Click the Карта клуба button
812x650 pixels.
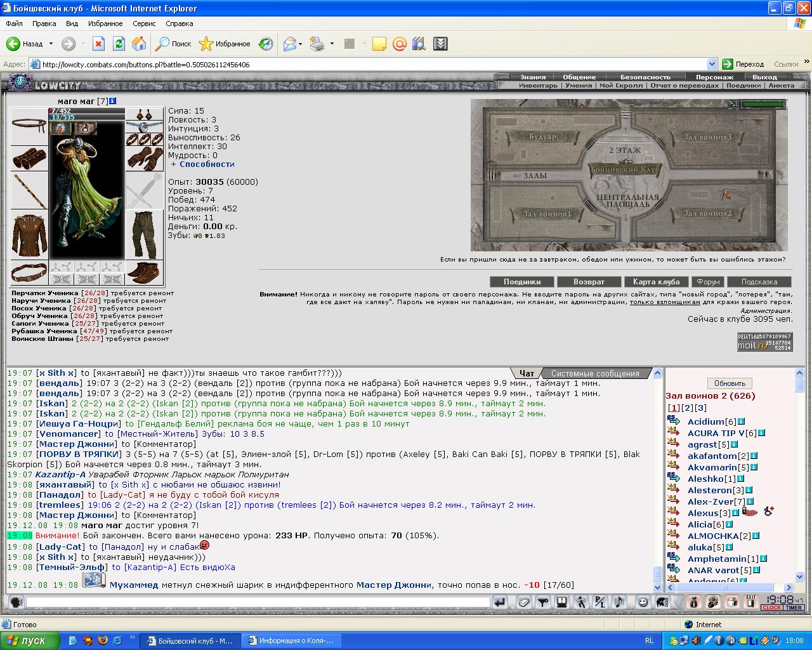[656, 282]
